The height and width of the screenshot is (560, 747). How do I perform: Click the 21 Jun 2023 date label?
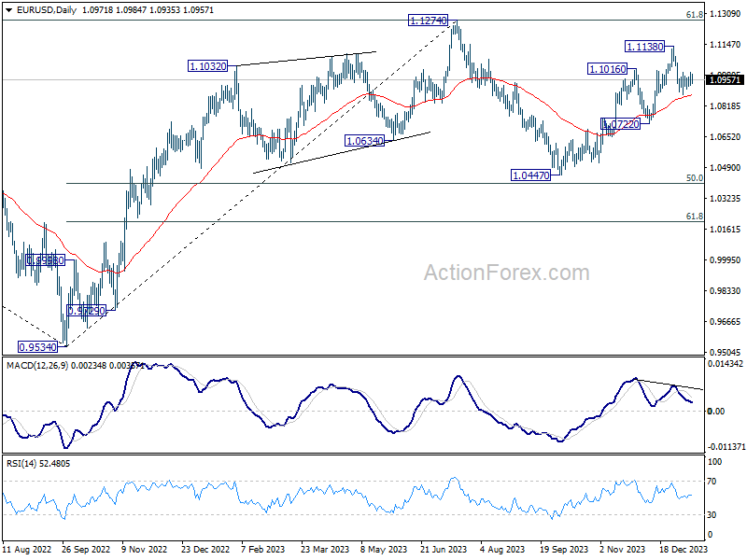click(444, 549)
